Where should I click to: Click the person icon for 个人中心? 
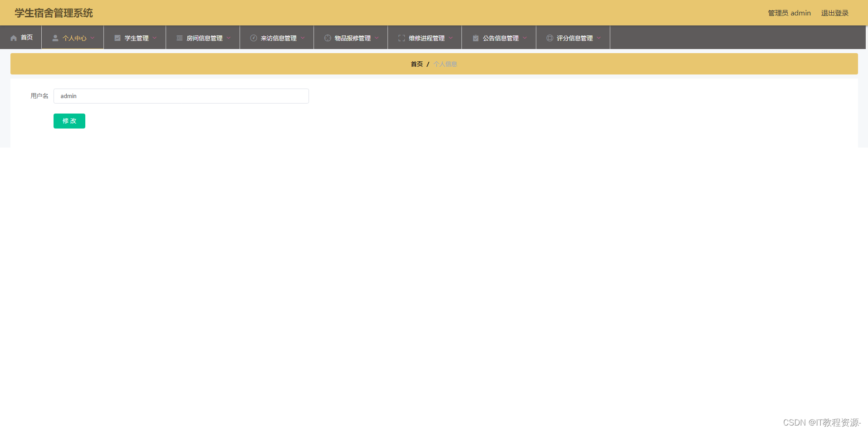[55, 38]
